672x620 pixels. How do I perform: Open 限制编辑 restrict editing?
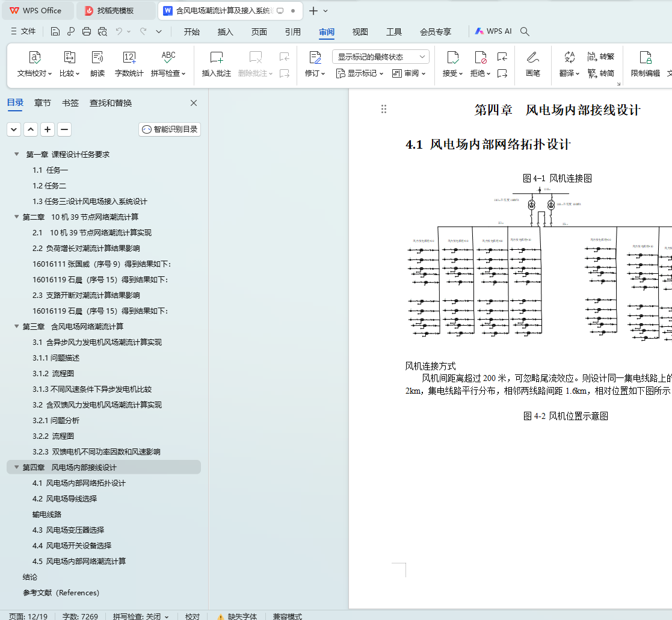(645, 64)
